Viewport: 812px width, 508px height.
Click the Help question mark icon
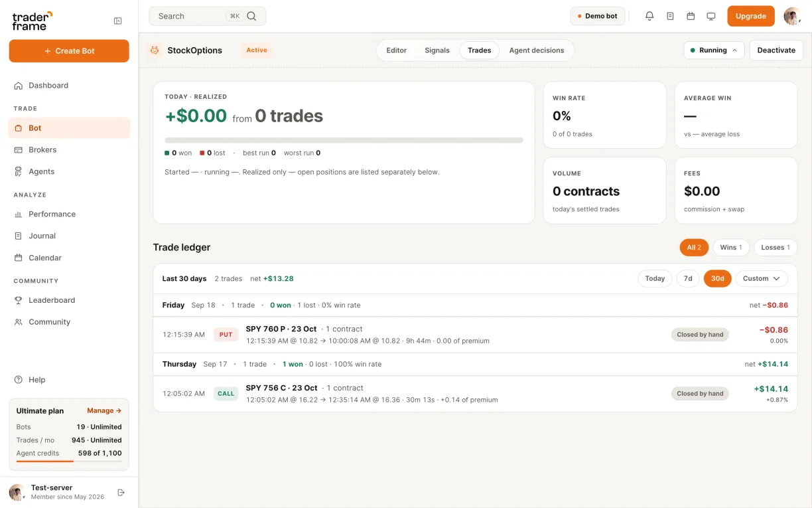tap(19, 380)
